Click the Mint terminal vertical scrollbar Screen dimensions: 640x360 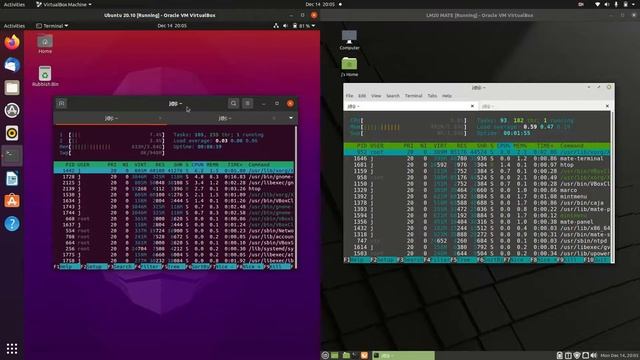click(x=612, y=187)
